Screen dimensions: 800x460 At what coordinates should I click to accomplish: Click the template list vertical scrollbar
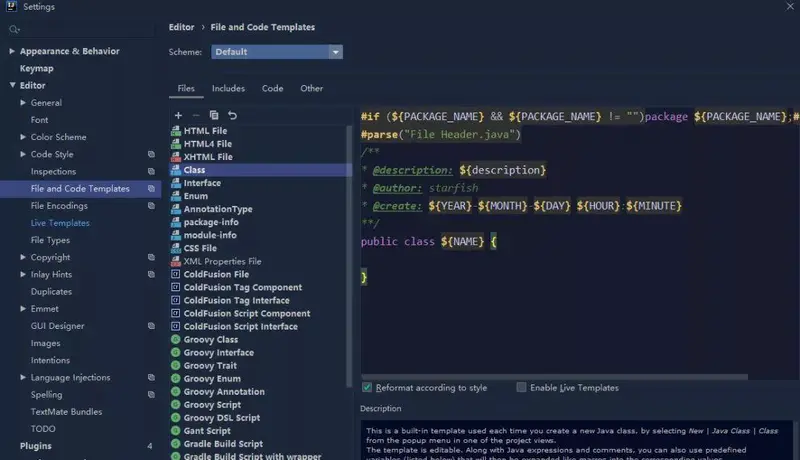(x=349, y=255)
